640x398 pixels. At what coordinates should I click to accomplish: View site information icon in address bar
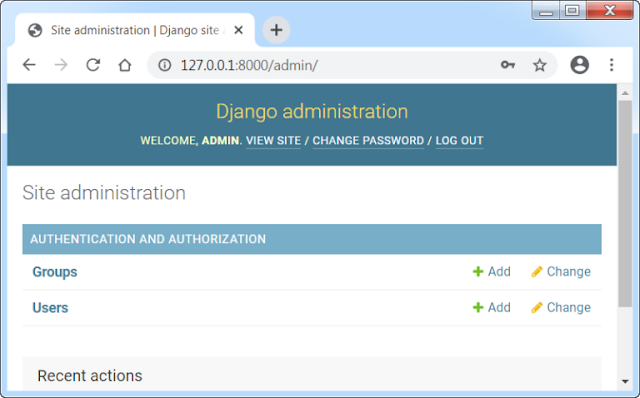click(164, 65)
